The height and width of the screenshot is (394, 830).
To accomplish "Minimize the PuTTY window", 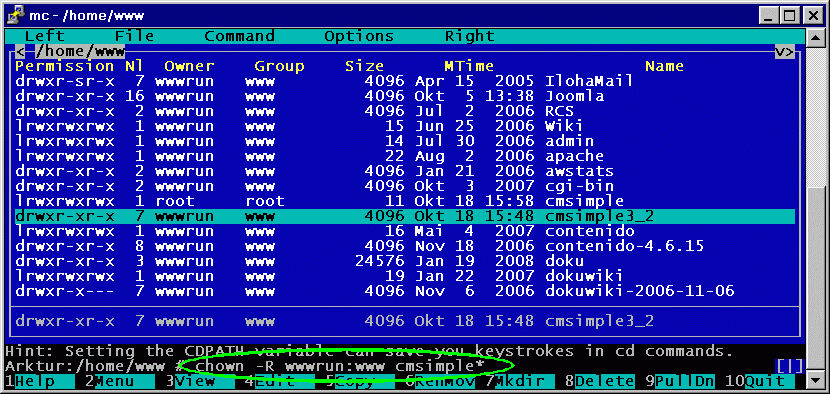I will (x=770, y=16).
